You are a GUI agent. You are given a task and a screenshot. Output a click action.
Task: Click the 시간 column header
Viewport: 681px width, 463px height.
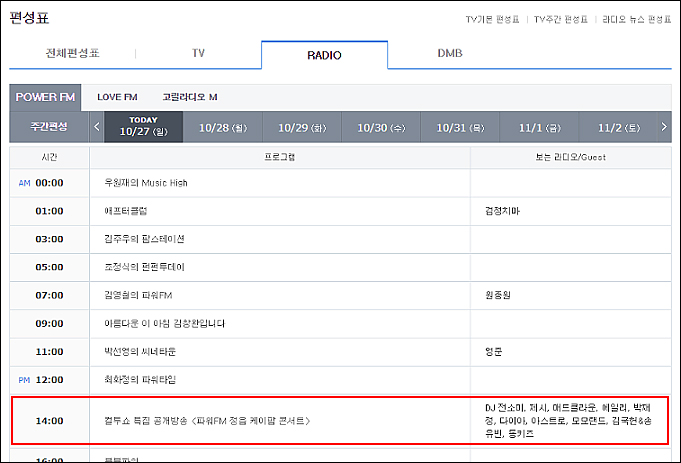49,157
